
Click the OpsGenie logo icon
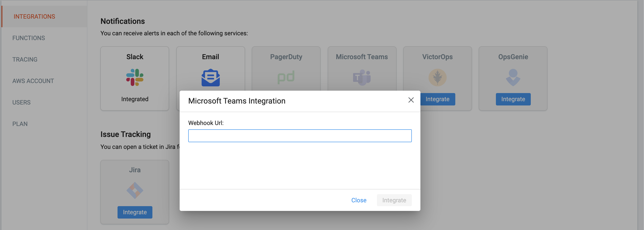coord(513,78)
